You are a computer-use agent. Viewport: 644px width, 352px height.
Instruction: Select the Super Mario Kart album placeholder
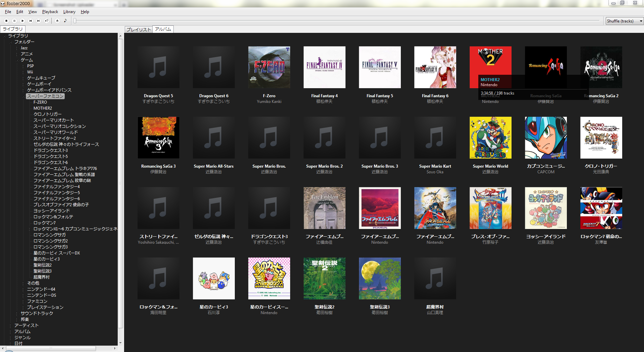[x=435, y=138]
